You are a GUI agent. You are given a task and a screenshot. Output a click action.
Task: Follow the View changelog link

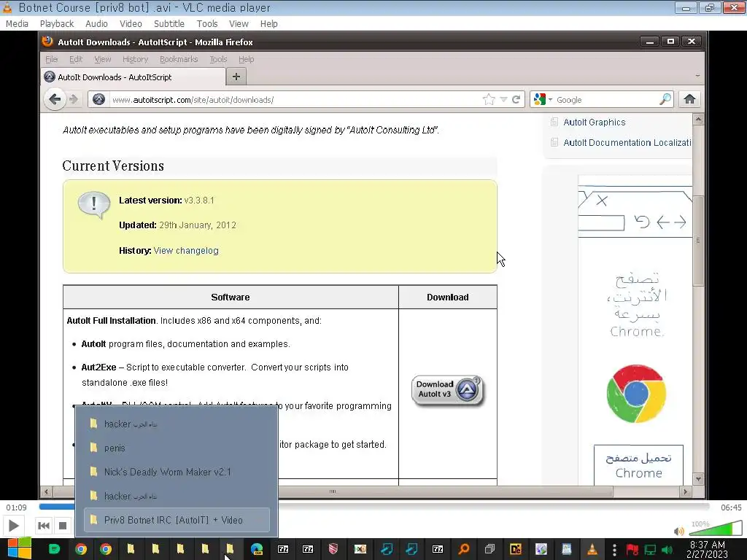click(186, 251)
